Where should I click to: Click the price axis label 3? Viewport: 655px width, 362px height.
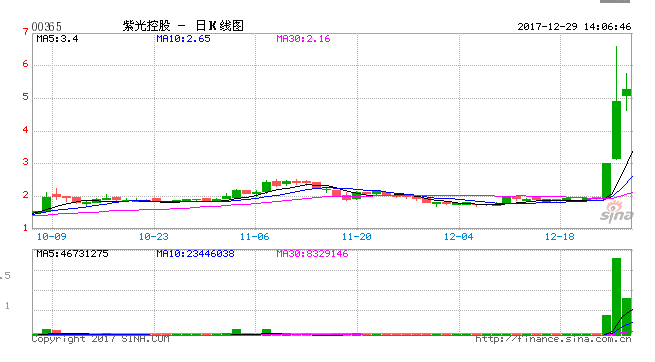click(25, 162)
